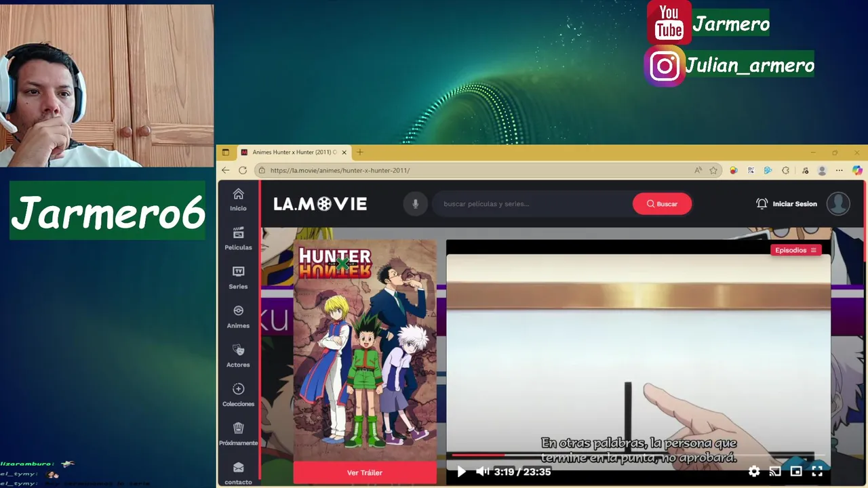This screenshot has width=868, height=488.
Task: Click the Ver Tráiler button
Action: click(x=365, y=472)
